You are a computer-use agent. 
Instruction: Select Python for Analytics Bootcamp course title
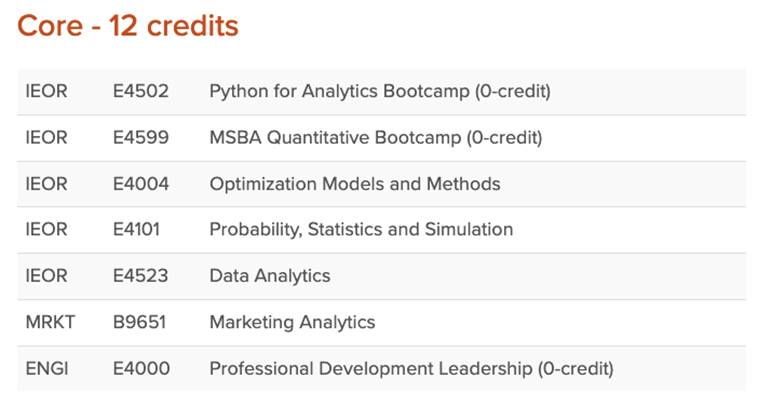(x=380, y=91)
